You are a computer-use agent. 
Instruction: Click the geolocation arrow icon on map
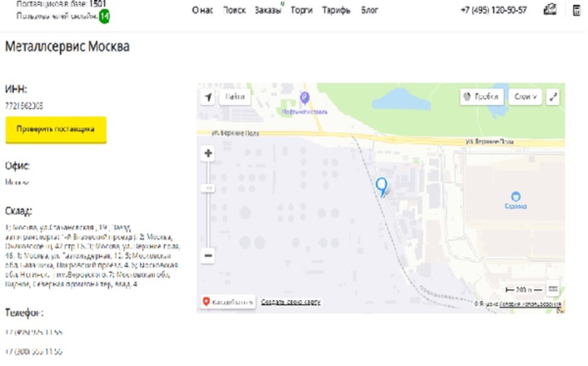pos(208,97)
